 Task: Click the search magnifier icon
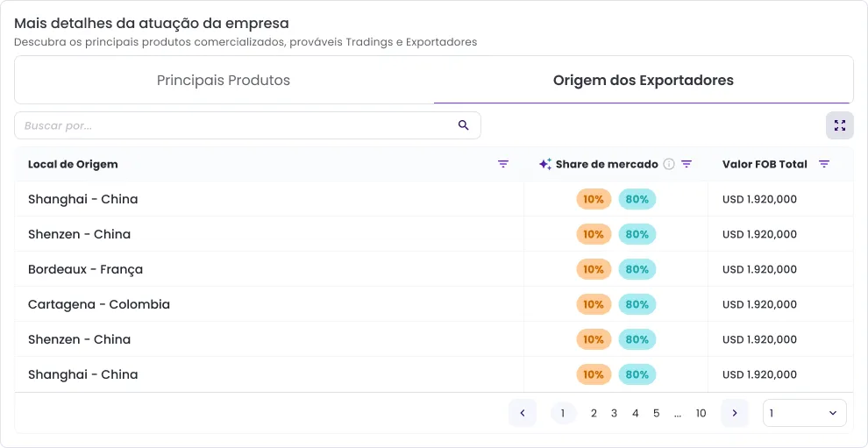click(x=463, y=125)
